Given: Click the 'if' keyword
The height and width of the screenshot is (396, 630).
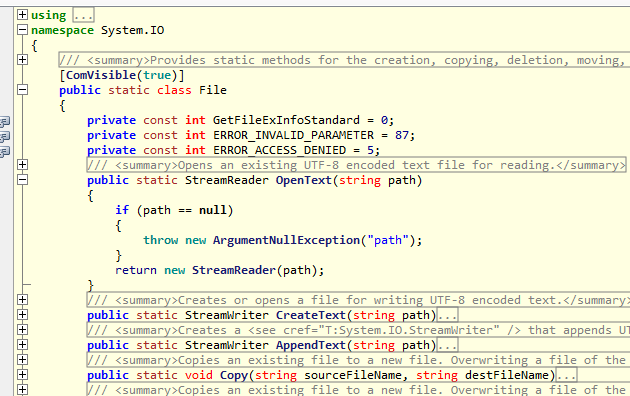Looking at the screenshot, I should pos(122,210).
